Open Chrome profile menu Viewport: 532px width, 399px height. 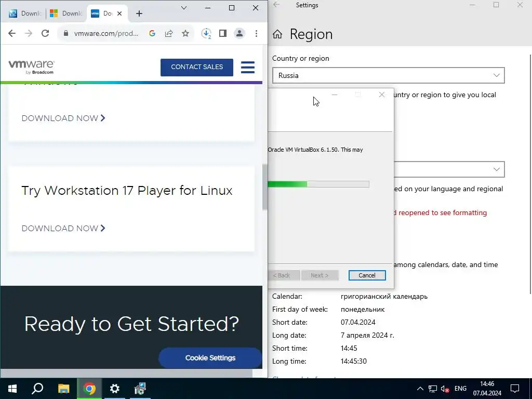239,33
